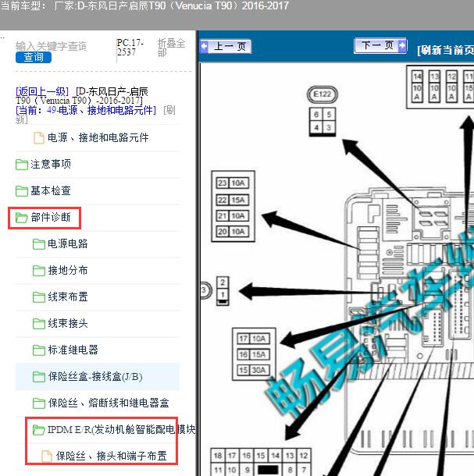Screen dimensions: 474x476
Task: Click folder icon beside 保险丝、熔断线和继电器盒
Action: [38, 403]
